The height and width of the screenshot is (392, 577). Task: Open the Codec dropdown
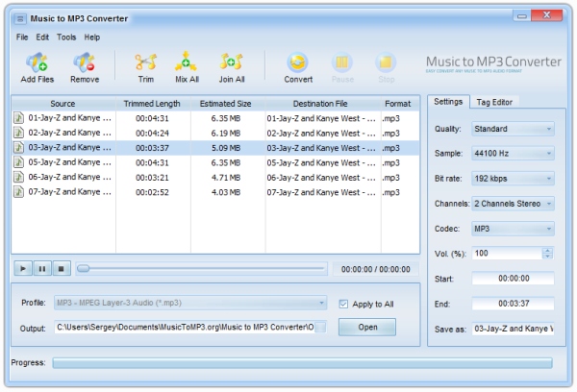point(513,229)
